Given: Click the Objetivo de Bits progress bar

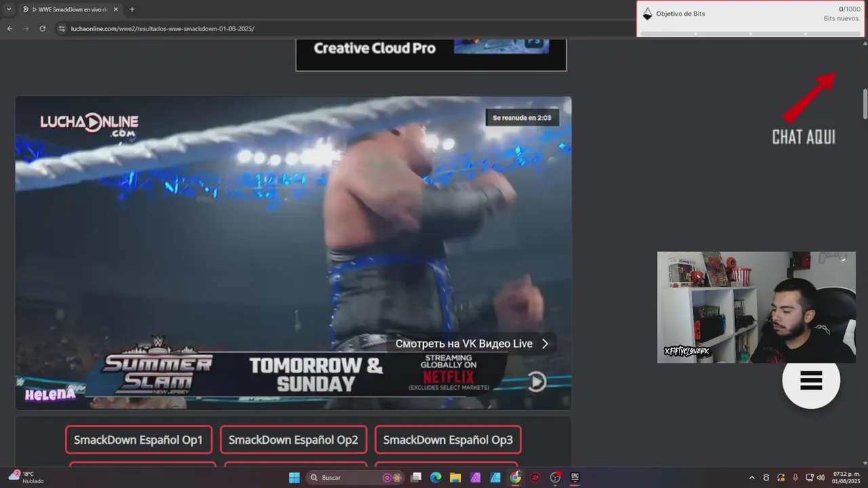Looking at the screenshot, I should pyautogui.click(x=751, y=33).
